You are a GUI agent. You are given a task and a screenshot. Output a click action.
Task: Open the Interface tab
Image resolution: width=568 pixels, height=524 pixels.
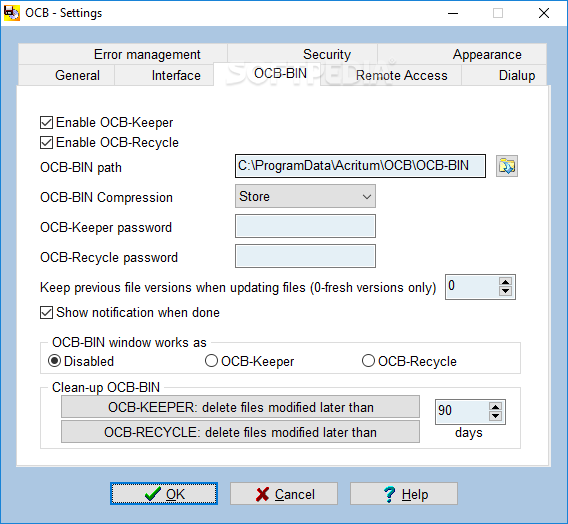164,75
